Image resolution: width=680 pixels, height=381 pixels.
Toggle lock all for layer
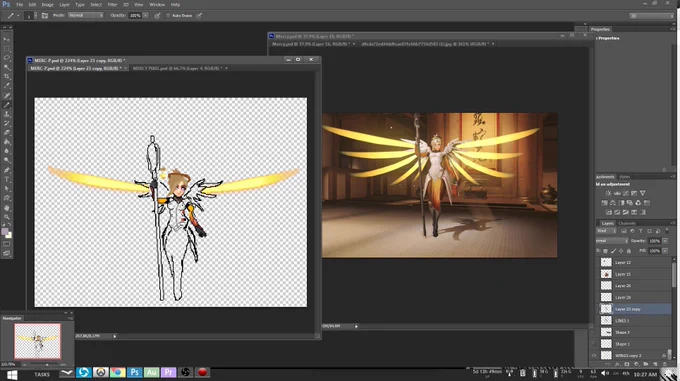click(629, 251)
